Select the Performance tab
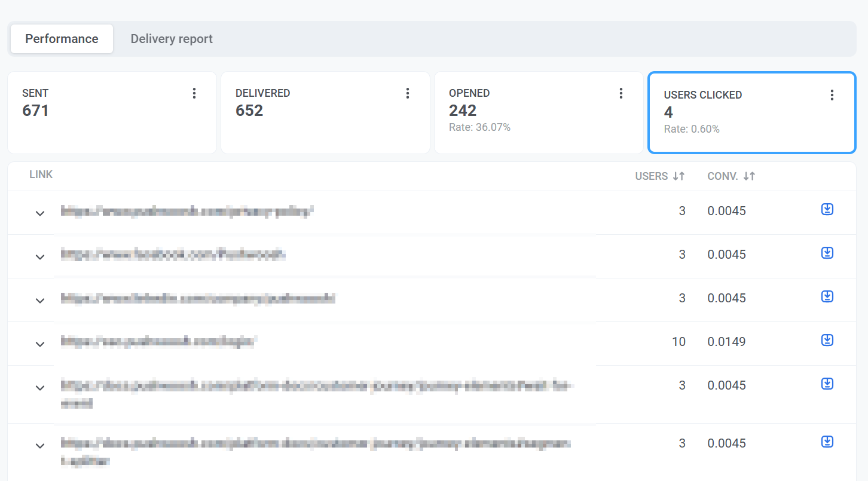This screenshot has height=481, width=868. click(62, 39)
